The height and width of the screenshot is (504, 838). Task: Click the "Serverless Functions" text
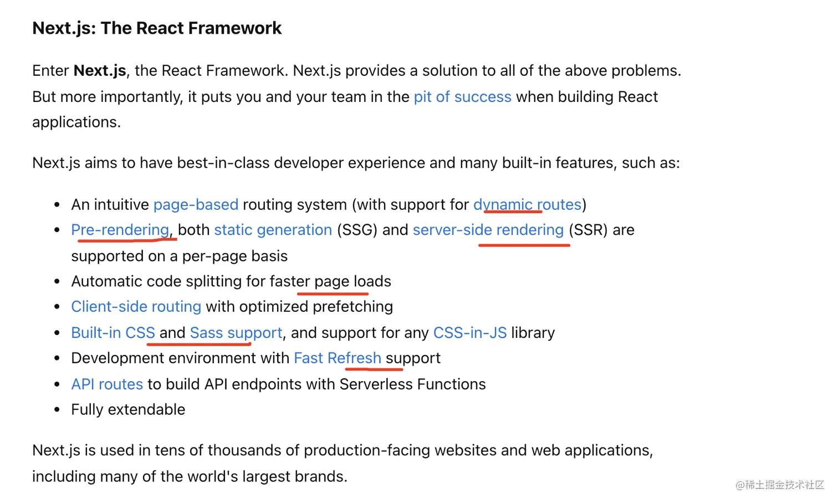(412, 384)
